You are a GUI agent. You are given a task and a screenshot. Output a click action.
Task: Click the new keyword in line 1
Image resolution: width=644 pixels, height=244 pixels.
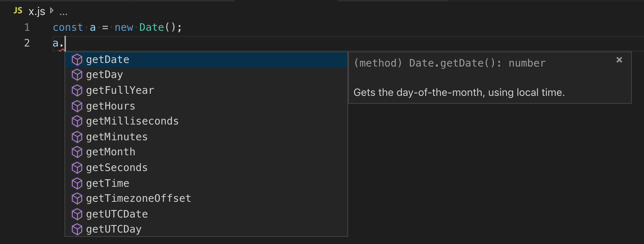(x=124, y=27)
